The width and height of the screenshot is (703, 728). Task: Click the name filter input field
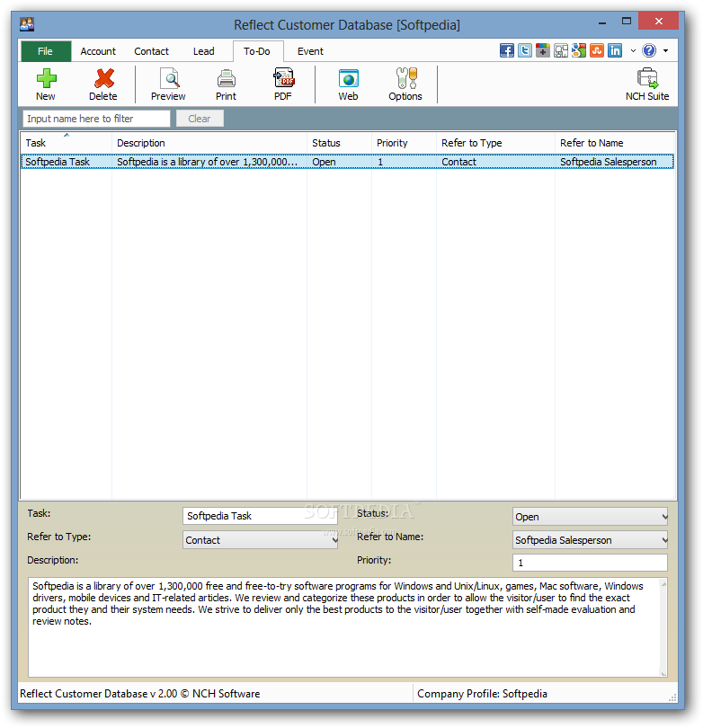point(96,119)
